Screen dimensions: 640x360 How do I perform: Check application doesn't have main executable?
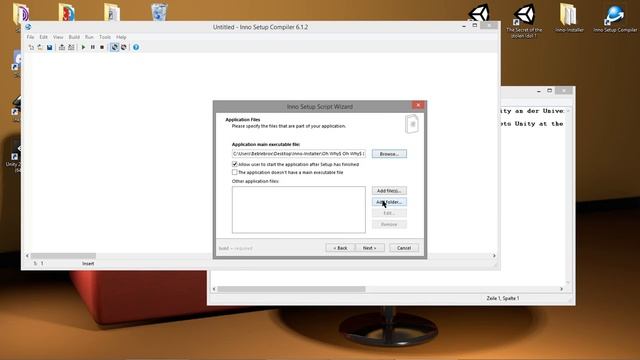click(235, 172)
